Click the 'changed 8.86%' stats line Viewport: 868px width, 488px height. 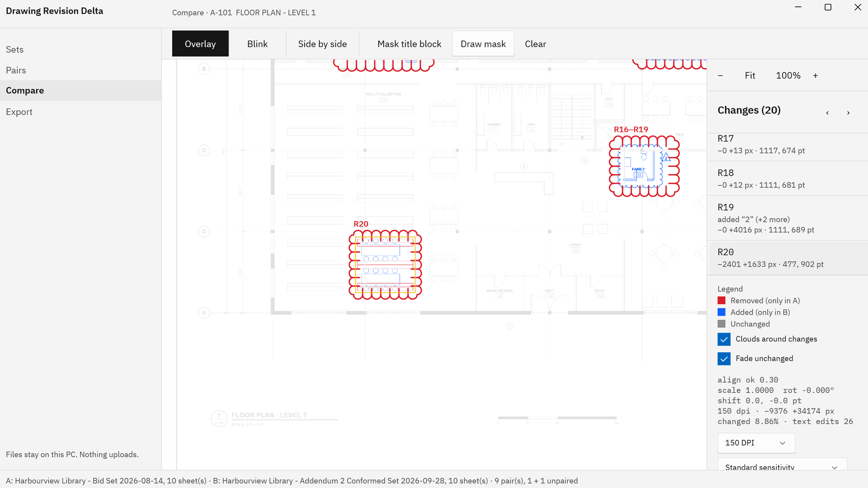[785, 422]
